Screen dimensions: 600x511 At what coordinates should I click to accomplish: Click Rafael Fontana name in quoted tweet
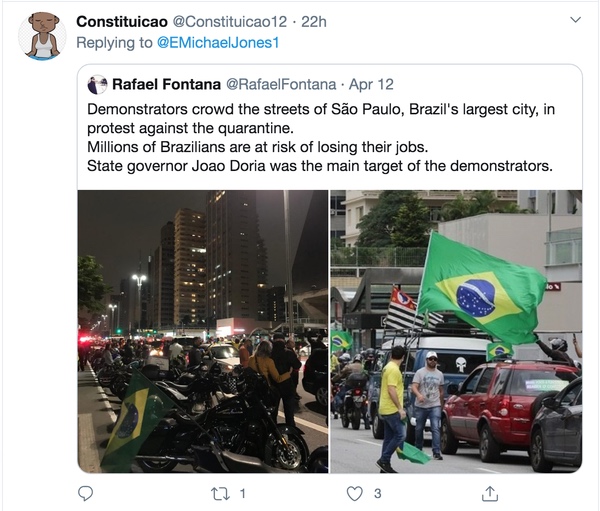[x=166, y=84]
